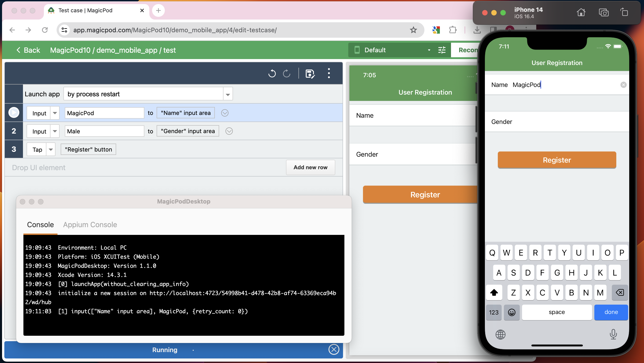Tap the space key on iOS keyboard
Image resolution: width=644 pixels, height=363 pixels.
click(x=557, y=312)
